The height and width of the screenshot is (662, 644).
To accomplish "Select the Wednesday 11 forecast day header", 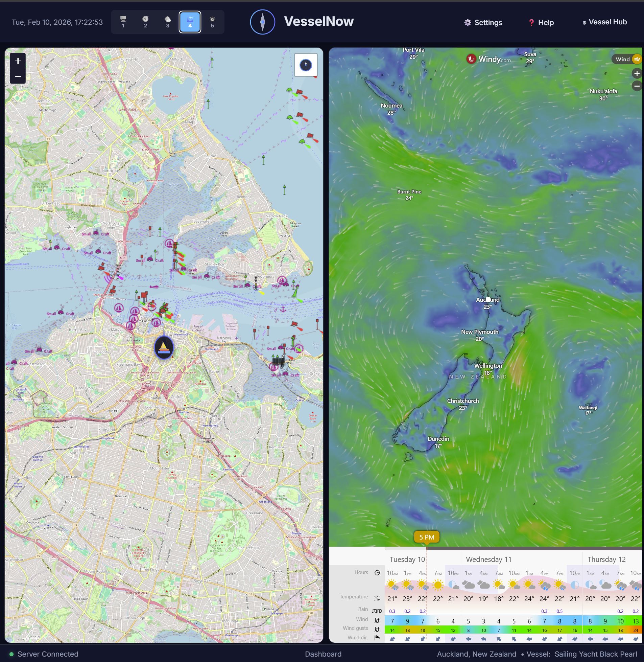I will point(488,559).
